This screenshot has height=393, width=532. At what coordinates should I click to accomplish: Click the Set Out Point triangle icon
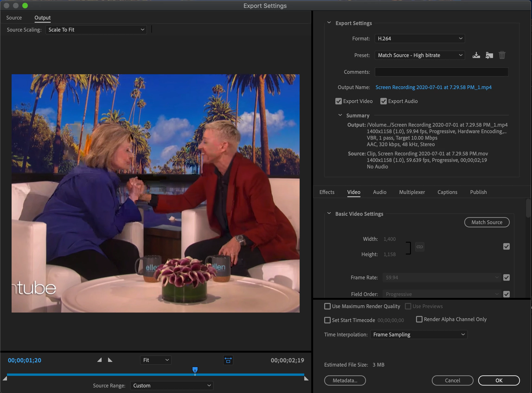tap(110, 360)
